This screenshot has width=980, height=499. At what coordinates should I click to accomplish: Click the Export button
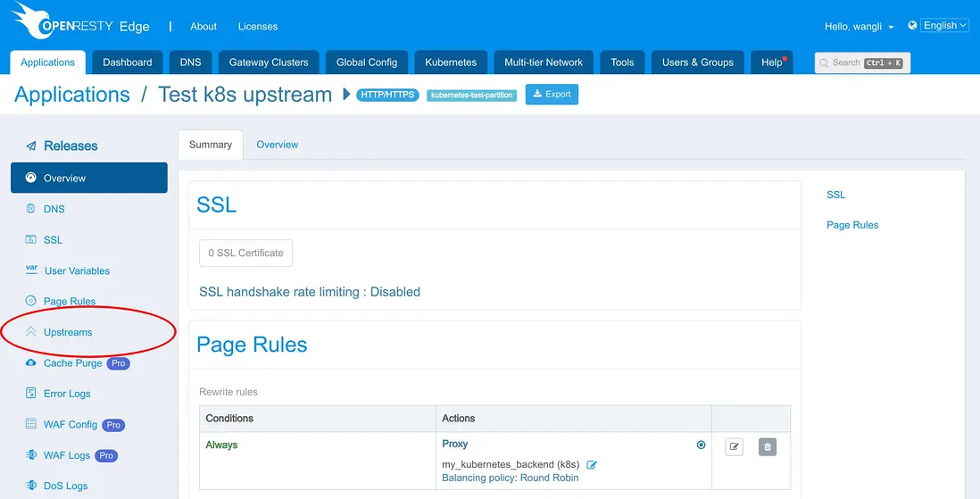click(x=552, y=95)
